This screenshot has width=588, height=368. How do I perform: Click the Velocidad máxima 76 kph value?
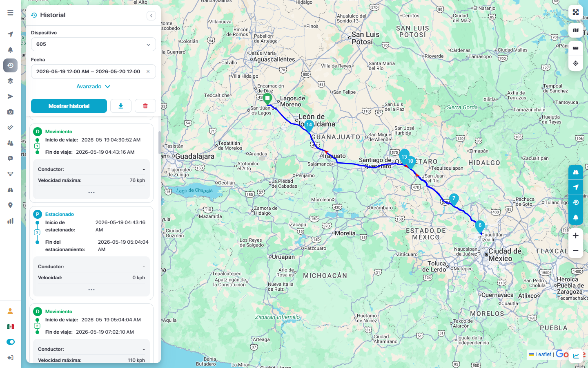pyautogui.click(x=137, y=180)
